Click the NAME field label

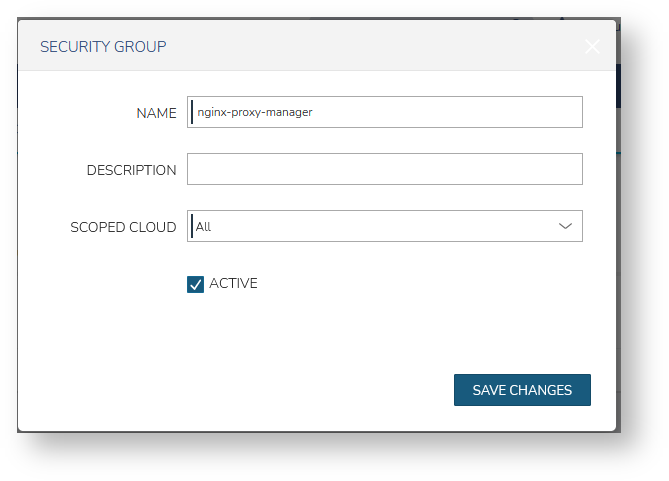point(156,113)
